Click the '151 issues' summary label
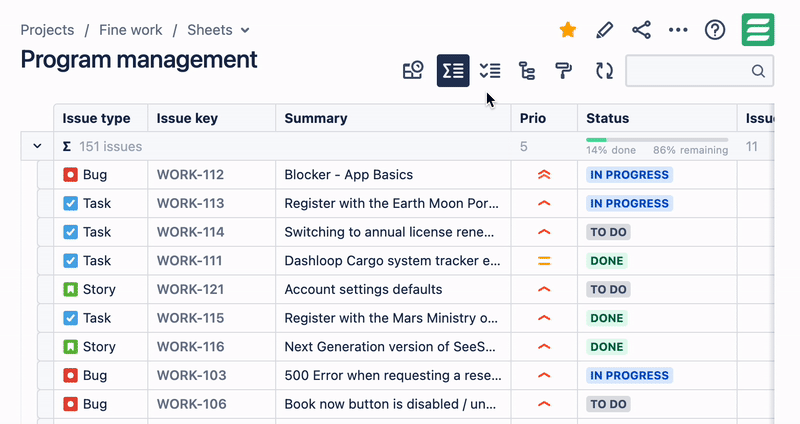Image resolution: width=800 pixels, height=424 pixels. [111, 147]
